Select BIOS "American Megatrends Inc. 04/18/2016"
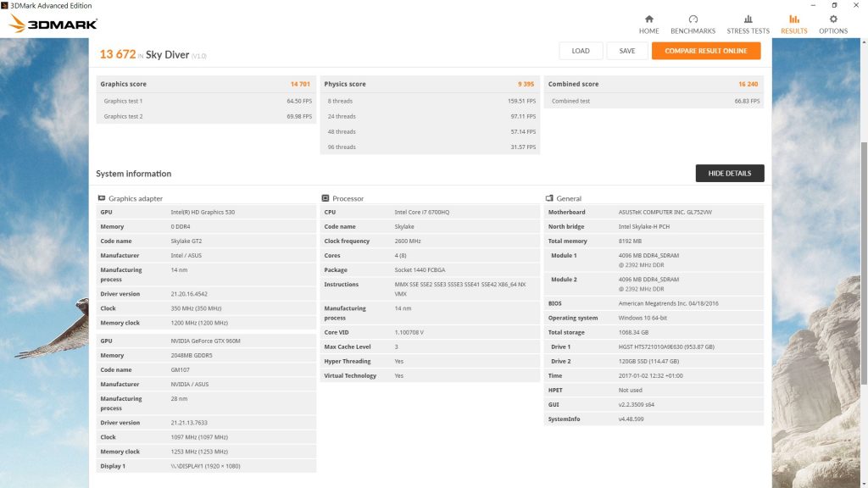 668,304
